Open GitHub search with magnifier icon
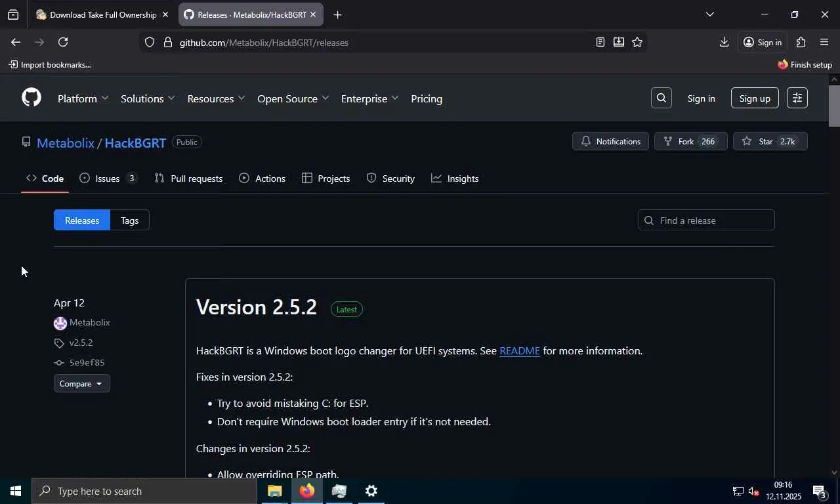The width and height of the screenshot is (840, 504). click(x=661, y=98)
